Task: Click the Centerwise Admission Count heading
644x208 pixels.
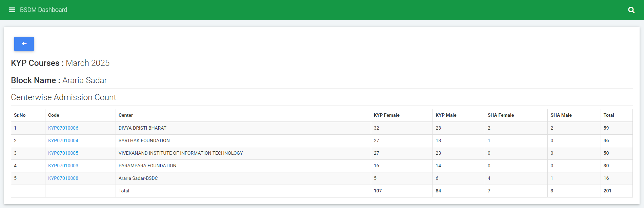Action: coord(63,97)
